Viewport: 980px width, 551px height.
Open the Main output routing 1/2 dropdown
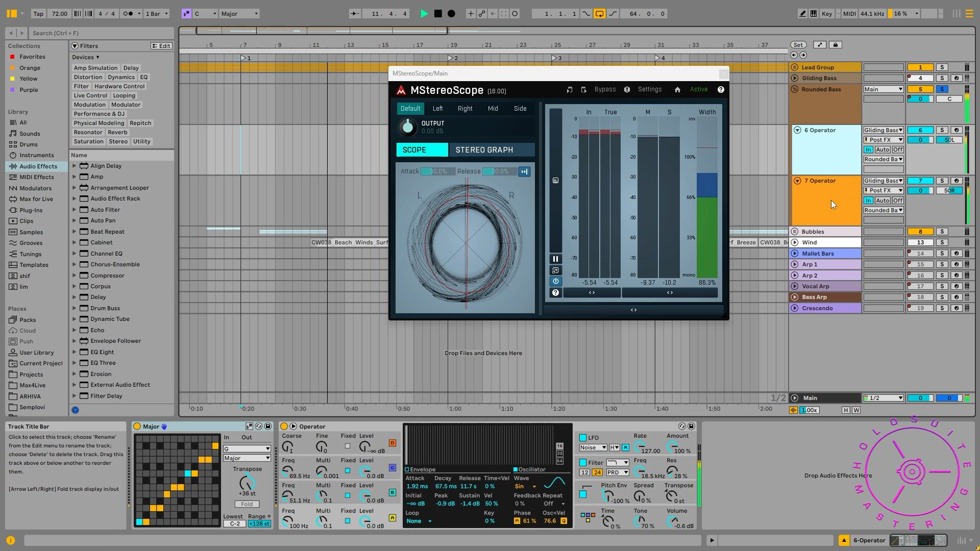884,398
